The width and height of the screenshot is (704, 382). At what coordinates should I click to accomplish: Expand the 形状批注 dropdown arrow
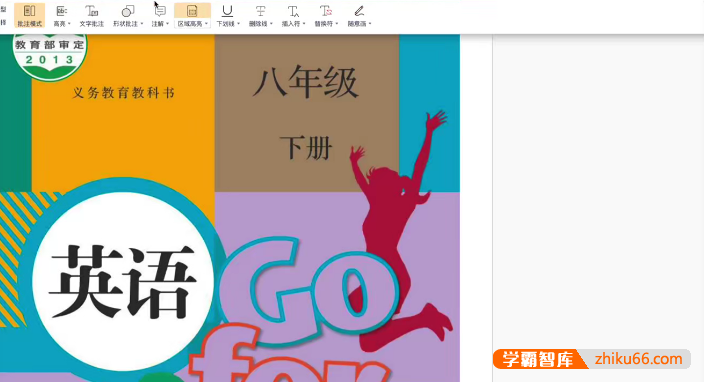coord(142,24)
